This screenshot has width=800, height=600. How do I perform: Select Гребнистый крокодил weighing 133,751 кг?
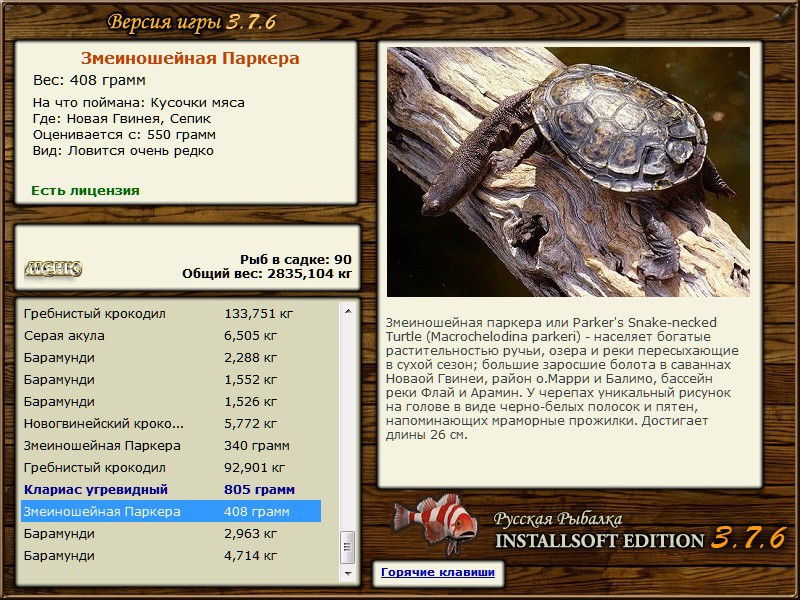[x=171, y=314]
